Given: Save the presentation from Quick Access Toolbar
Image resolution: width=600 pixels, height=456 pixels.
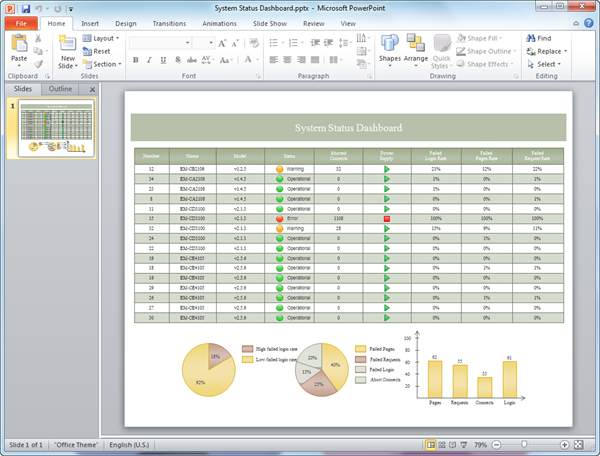Looking at the screenshot, I should coord(26,7).
